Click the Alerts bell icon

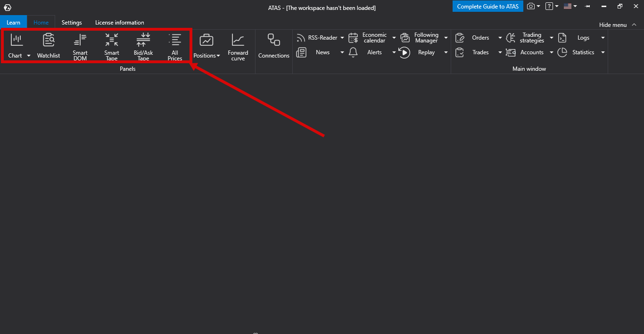[x=353, y=52]
